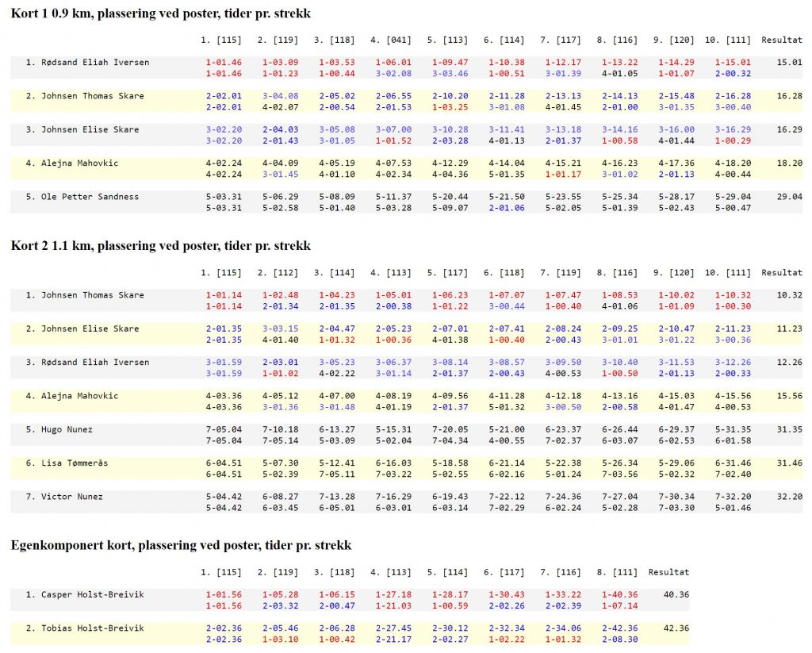Click the Resultat column header in Kort 1
This screenshot has height=653, width=812.
(781, 39)
